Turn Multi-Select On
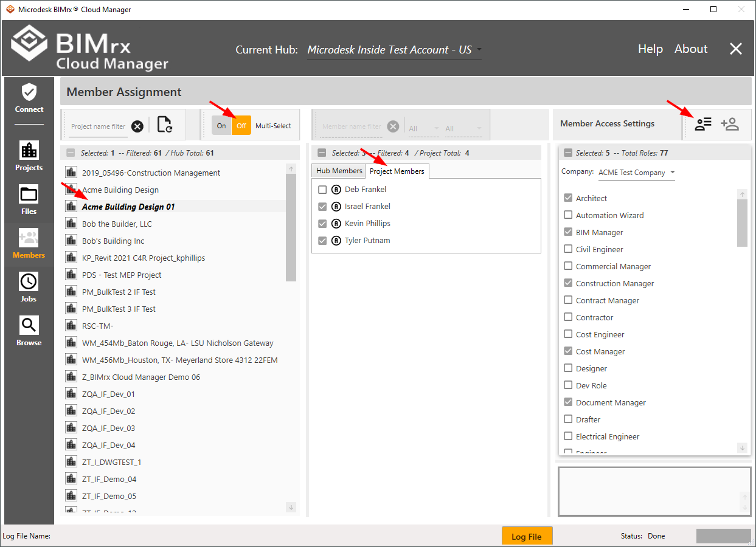 pyautogui.click(x=221, y=126)
